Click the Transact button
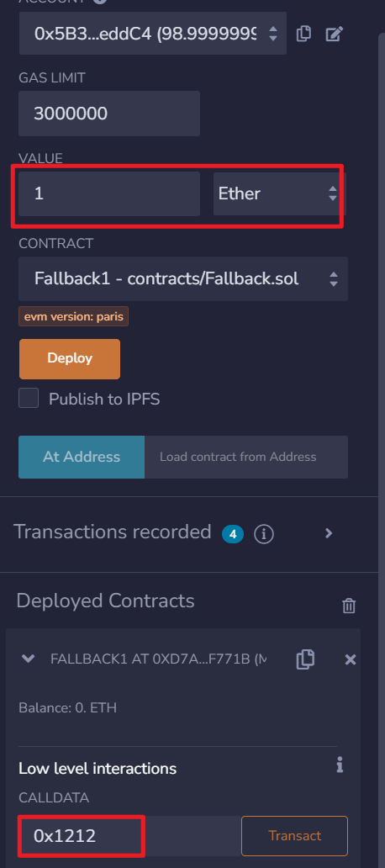The width and height of the screenshot is (385, 868). click(x=294, y=835)
